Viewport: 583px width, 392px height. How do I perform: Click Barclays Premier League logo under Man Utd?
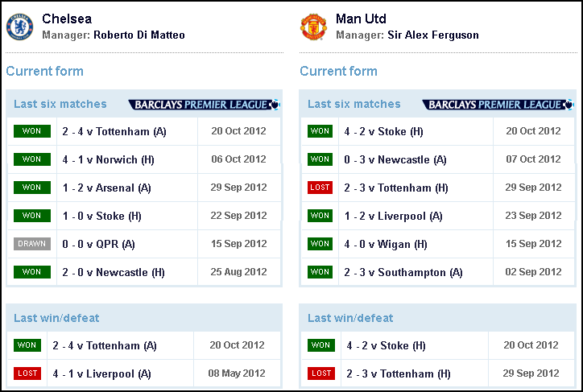pos(498,105)
